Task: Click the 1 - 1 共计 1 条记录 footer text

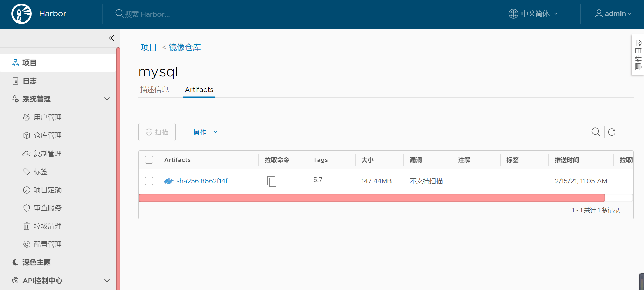Action: [596, 210]
